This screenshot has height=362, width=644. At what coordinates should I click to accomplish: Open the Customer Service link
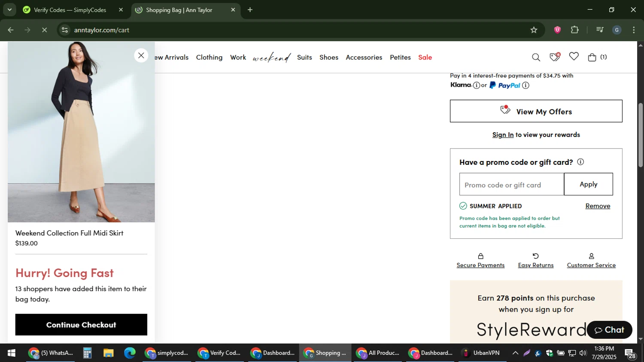pos(591,265)
